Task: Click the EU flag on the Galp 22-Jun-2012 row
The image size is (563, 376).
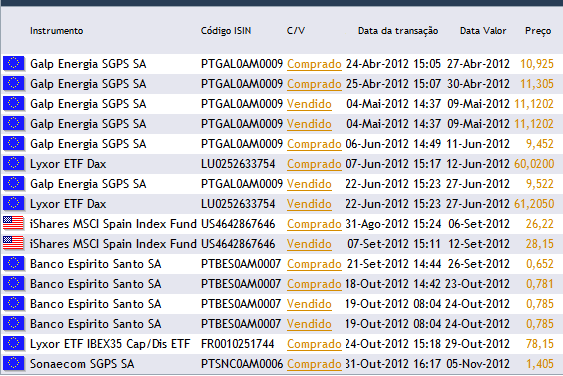Action: point(14,184)
